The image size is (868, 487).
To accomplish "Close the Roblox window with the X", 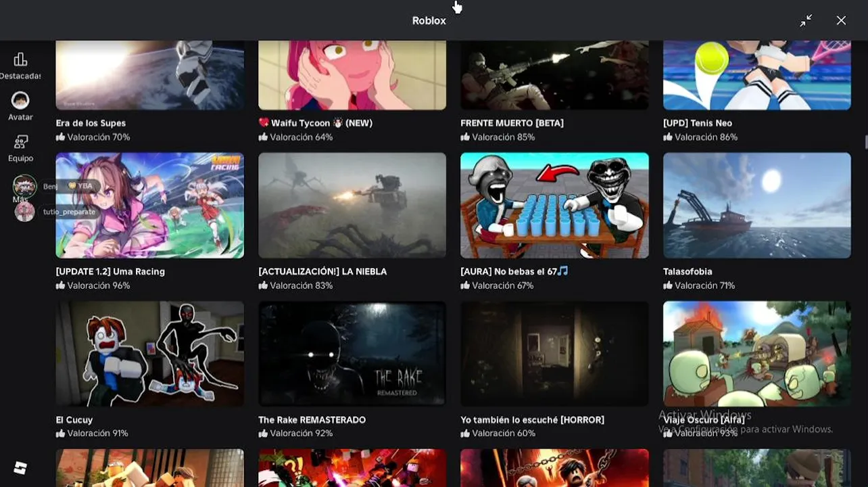I will point(841,21).
